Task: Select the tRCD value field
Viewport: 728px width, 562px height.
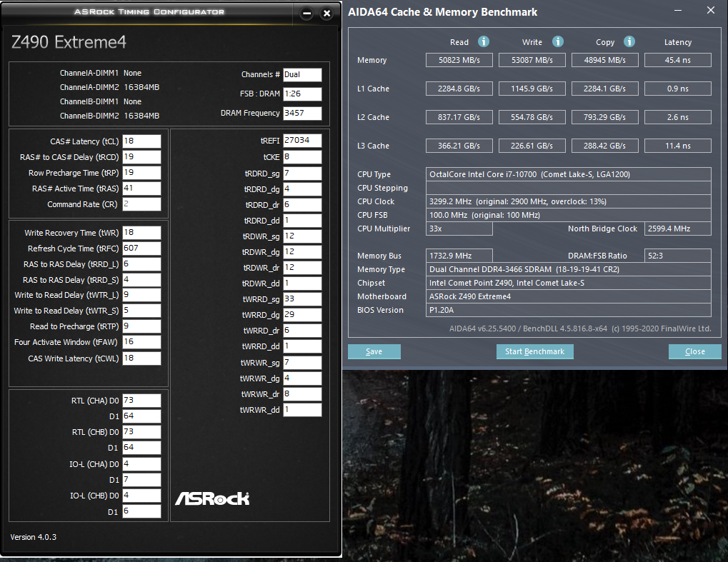Action: coord(141,157)
